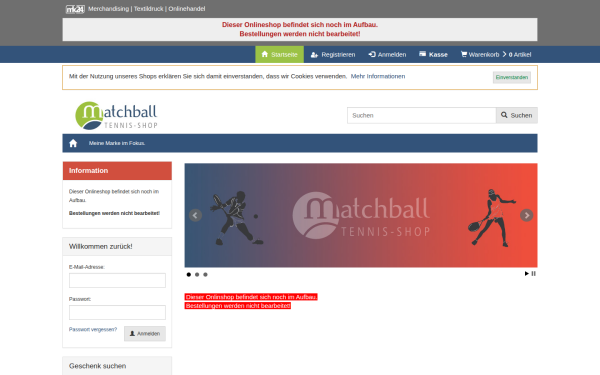Click the Suchen search button
This screenshot has height=375, width=600.
(517, 115)
